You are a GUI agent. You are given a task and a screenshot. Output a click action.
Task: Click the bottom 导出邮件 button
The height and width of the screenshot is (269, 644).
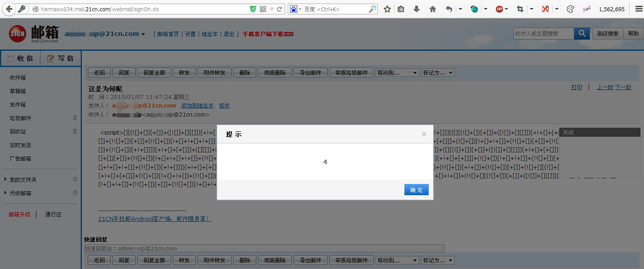[311, 260]
